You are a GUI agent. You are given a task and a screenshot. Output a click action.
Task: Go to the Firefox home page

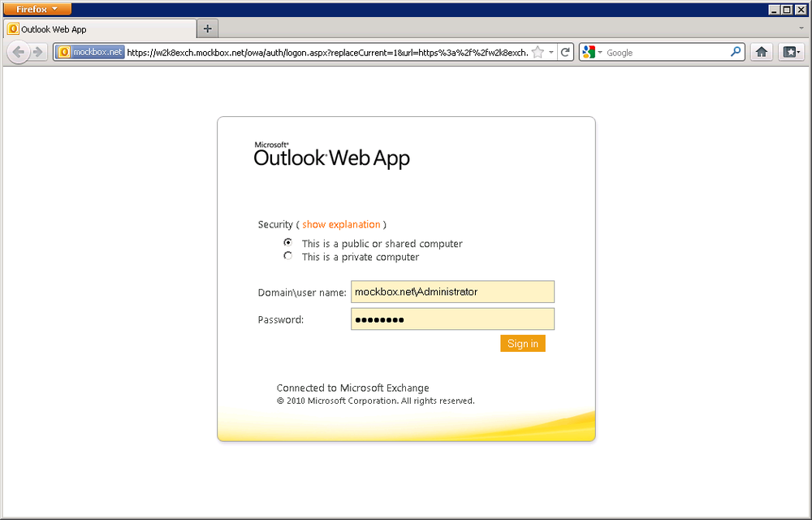coord(762,52)
